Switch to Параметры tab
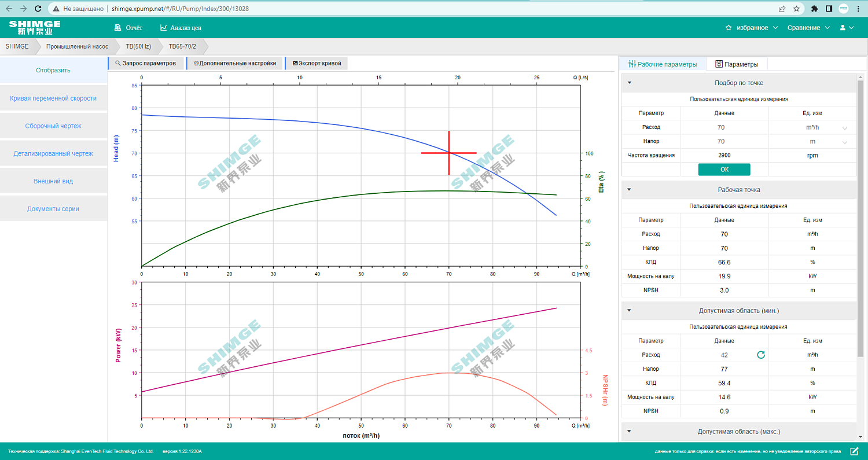 pyautogui.click(x=737, y=64)
